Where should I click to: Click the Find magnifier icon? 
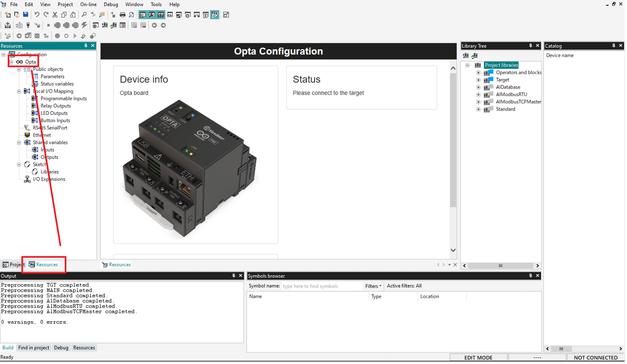click(x=84, y=15)
